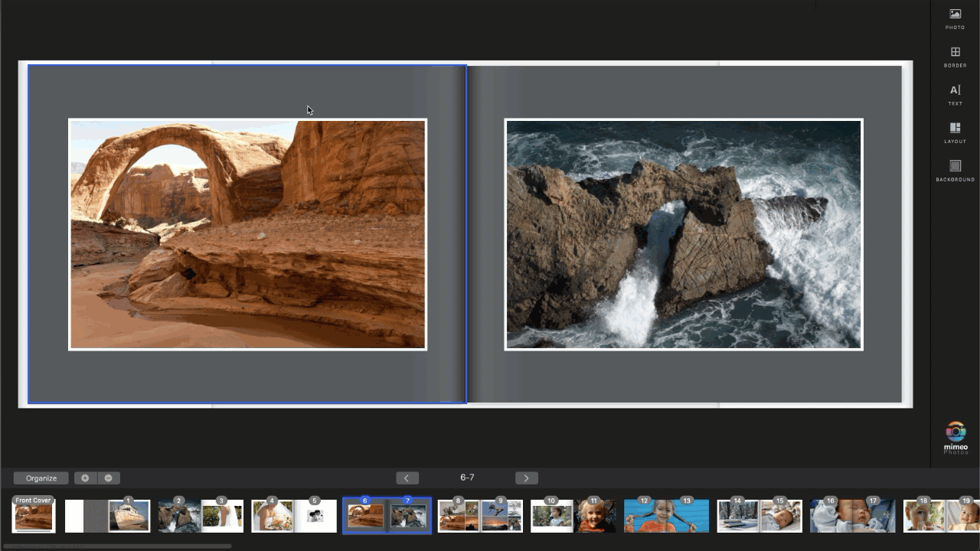Click the thumbnail strip horizontal scrollbar

point(117,546)
